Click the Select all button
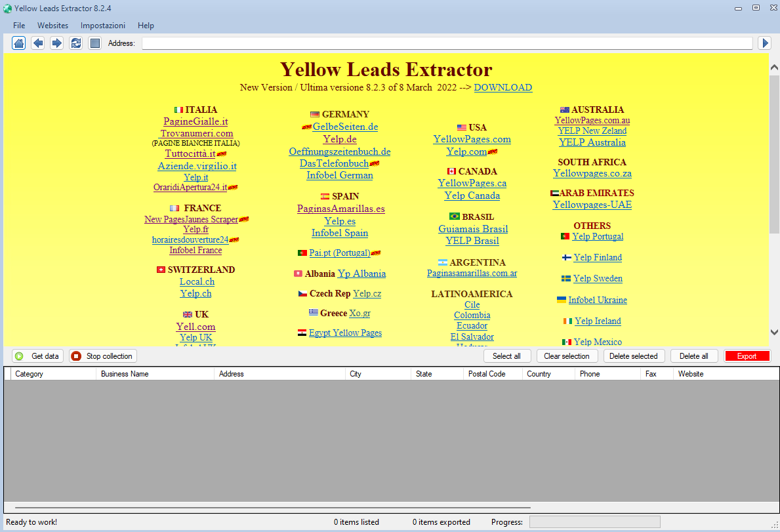 [x=507, y=356]
